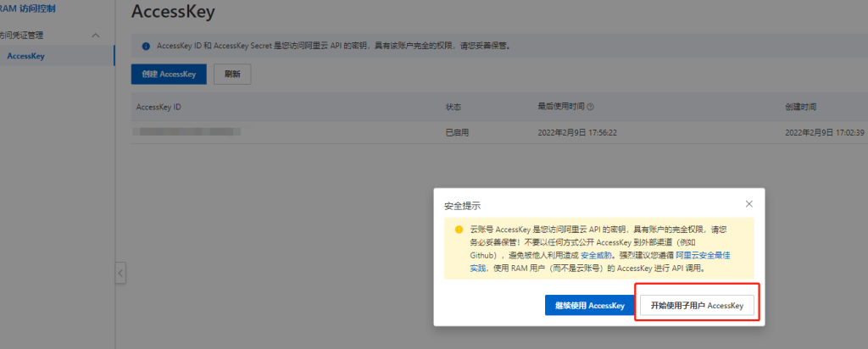Open the 安全威胁 link in the warning
Screen dimensions: 868x349
[x=596, y=256]
